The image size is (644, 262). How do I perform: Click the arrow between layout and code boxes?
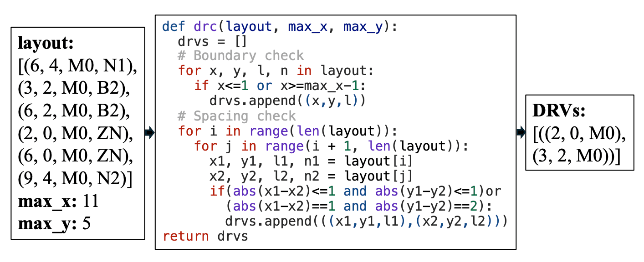click(x=150, y=133)
